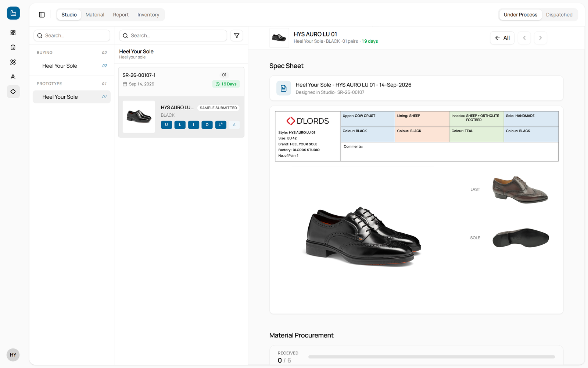Open the design tools ruler-pencil icon

click(13, 62)
